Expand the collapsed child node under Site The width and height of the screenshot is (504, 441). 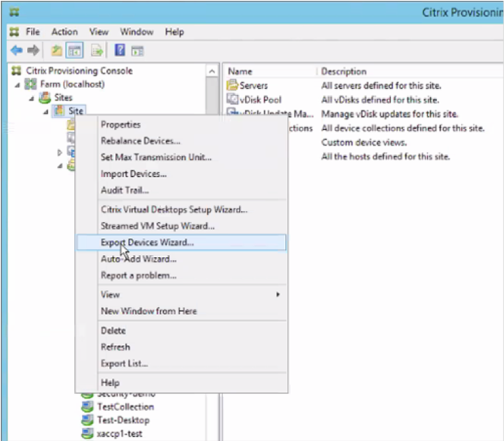pos(59,152)
